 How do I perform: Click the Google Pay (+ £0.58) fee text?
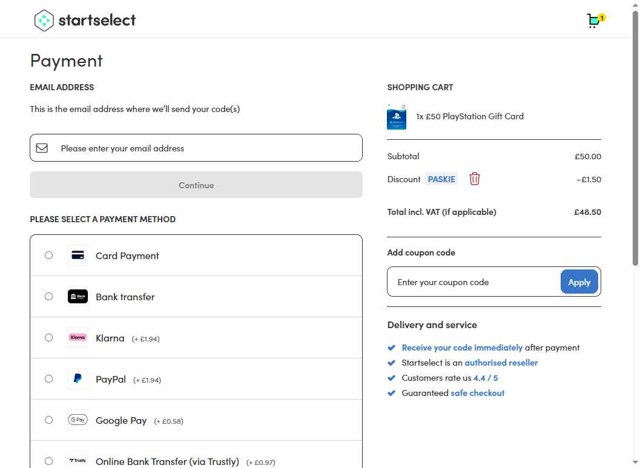169,421
